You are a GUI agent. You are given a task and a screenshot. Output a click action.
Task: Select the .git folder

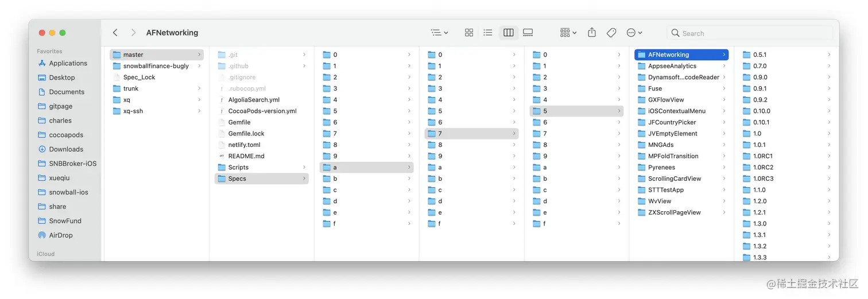(x=262, y=55)
